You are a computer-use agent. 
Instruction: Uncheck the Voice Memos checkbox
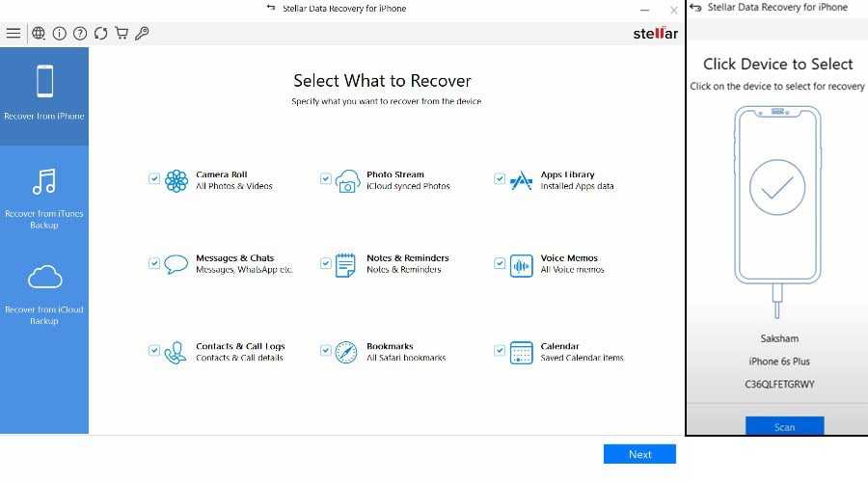click(x=500, y=263)
